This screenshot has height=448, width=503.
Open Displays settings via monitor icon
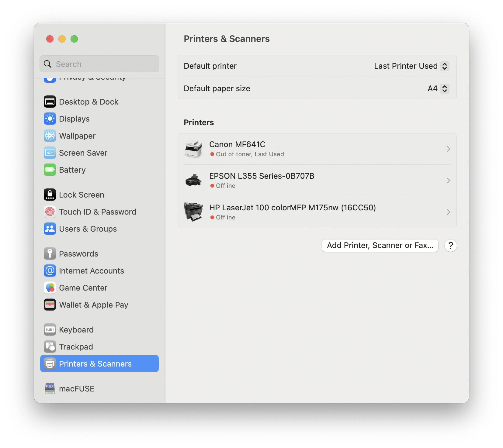(x=50, y=119)
